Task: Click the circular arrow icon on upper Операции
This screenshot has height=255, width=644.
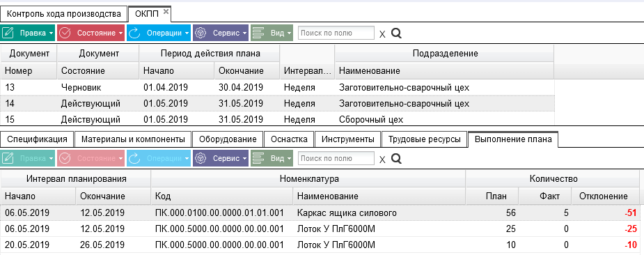Action: click(134, 33)
